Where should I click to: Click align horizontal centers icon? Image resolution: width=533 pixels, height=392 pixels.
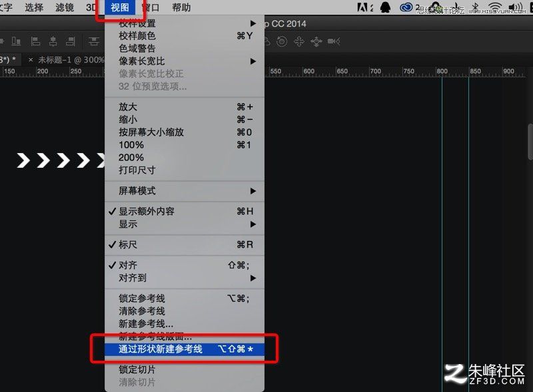(53, 41)
